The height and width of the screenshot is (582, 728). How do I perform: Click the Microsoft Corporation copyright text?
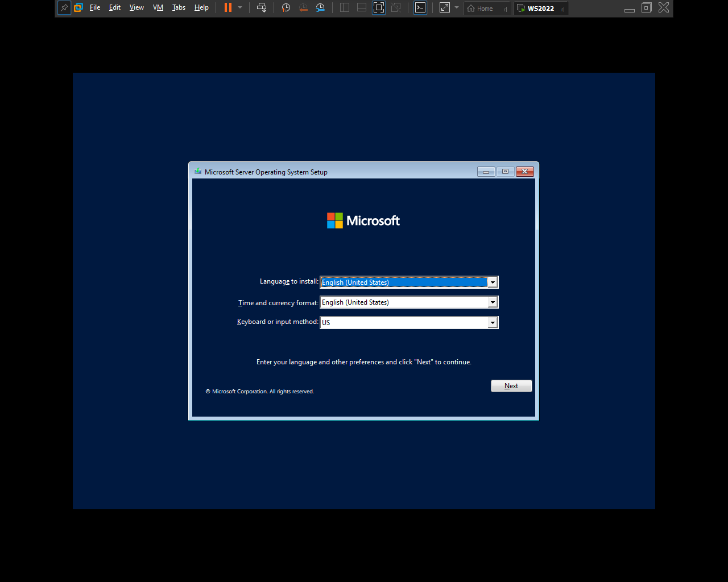pos(260,392)
